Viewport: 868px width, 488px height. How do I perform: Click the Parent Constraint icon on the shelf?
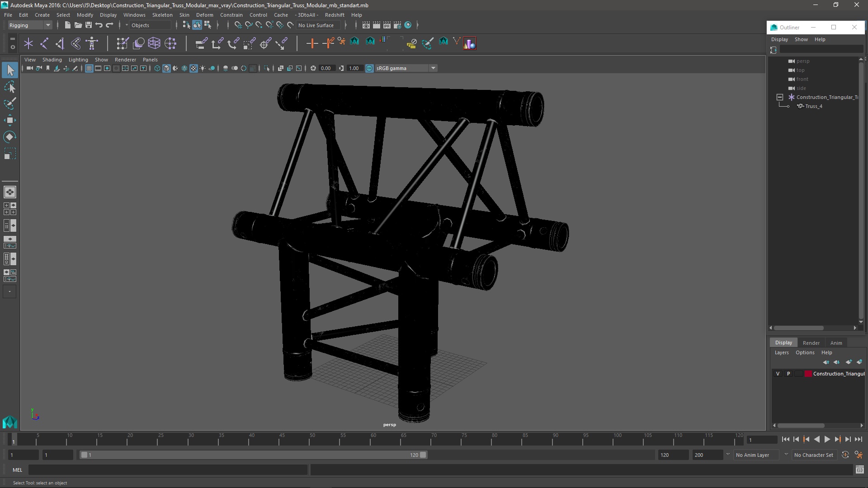[x=201, y=43]
